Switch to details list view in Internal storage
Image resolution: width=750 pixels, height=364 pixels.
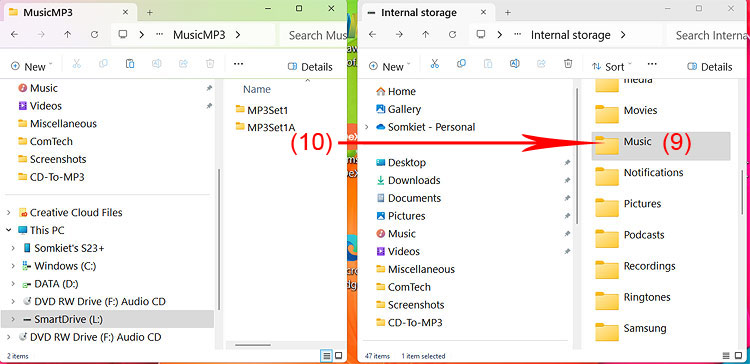[x=727, y=356]
